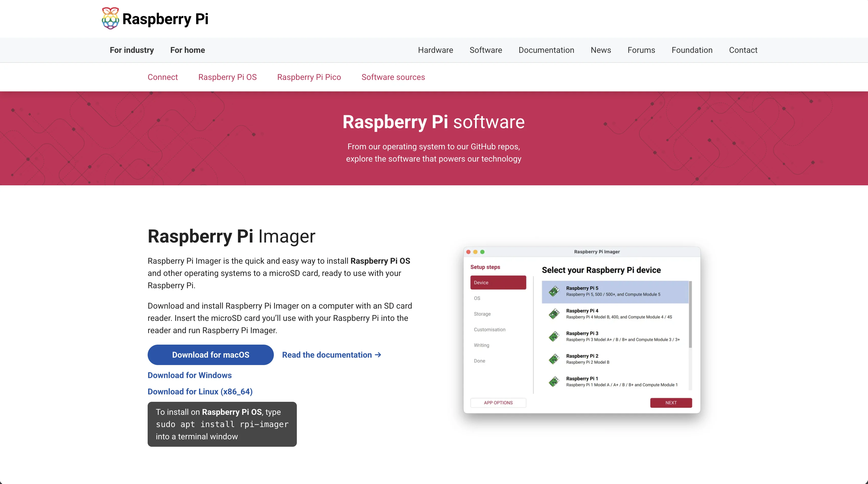Click the device list scrollbar in Imager

click(x=690, y=314)
